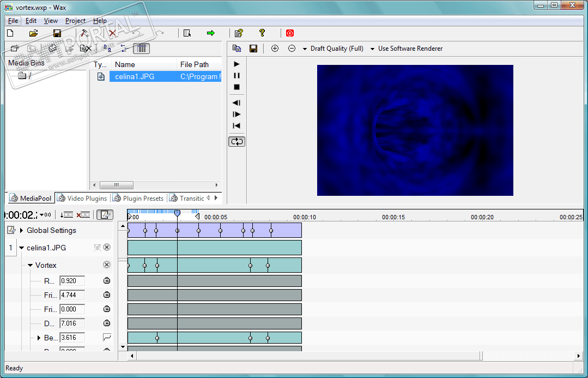
Task: Save the preview frame with floppy icon
Action: (253, 49)
